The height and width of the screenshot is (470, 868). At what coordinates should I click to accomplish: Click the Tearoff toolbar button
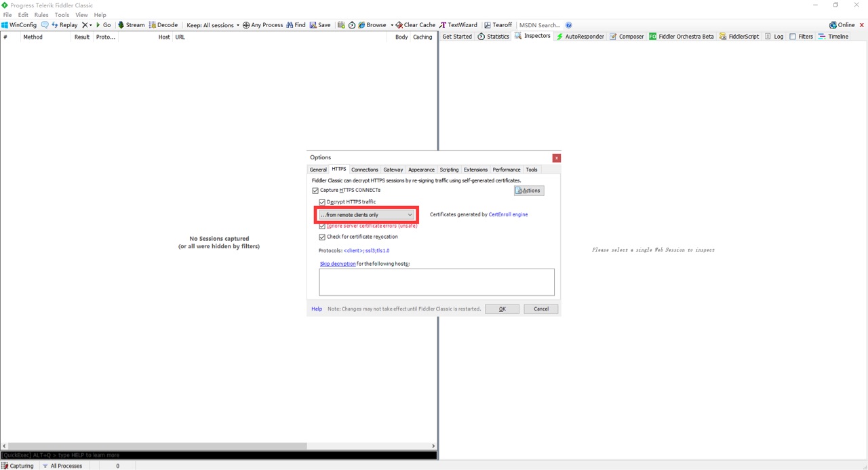coord(498,25)
